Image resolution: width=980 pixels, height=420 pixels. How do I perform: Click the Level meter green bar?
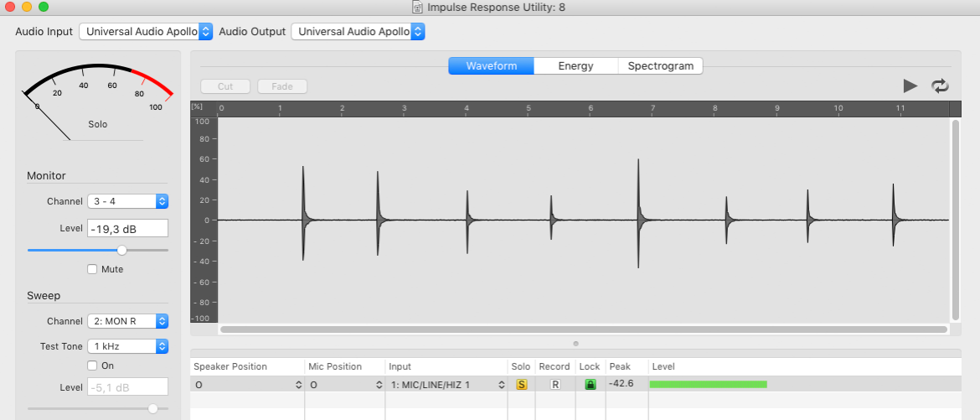(x=708, y=384)
